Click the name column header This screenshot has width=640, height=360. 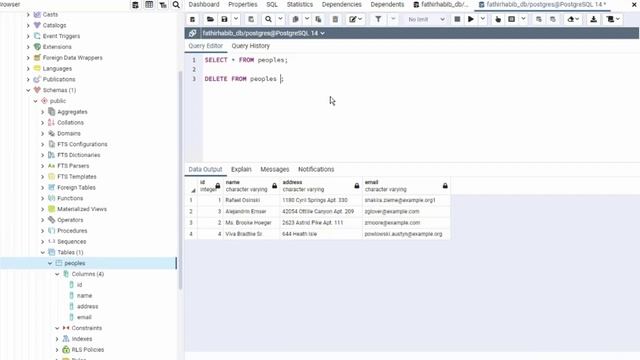tap(251, 186)
